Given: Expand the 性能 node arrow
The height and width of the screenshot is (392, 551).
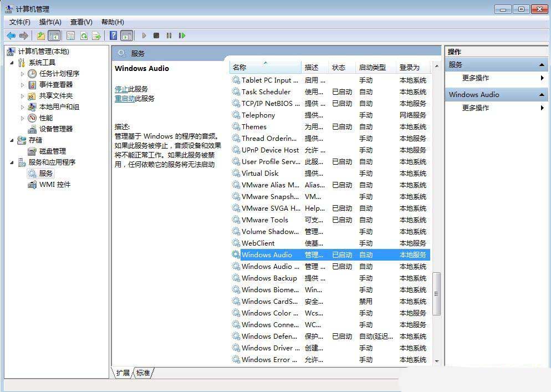Looking at the screenshot, I should tap(22, 118).
